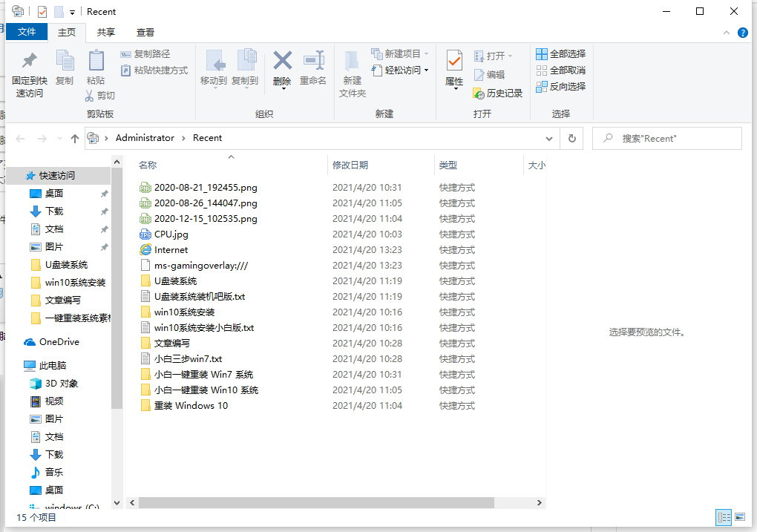Click the Copy Path (复制路径) icon
757x532 pixels.
(x=145, y=53)
